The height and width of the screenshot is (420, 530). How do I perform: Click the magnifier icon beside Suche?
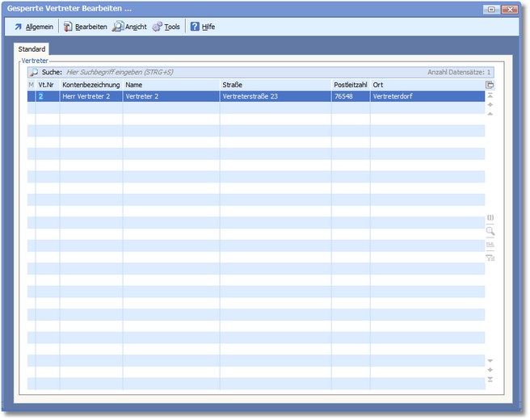(34, 72)
